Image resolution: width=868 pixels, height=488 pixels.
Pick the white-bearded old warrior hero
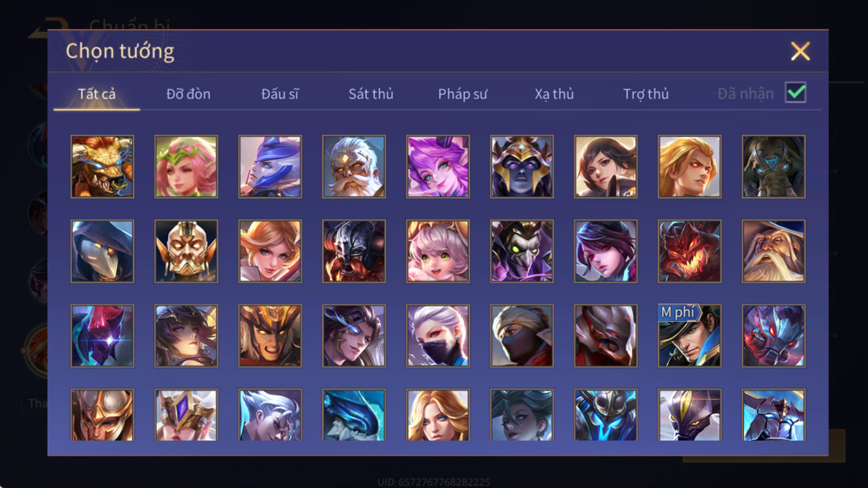(354, 166)
